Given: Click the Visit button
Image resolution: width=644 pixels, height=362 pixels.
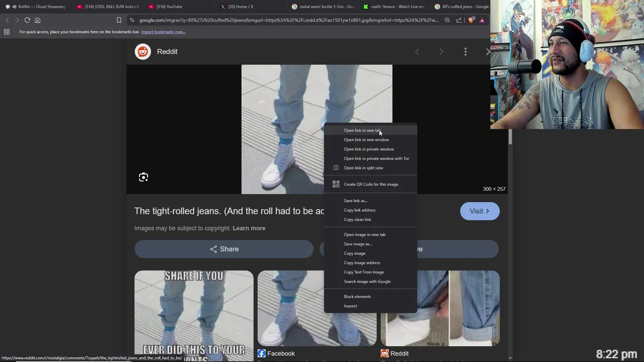Looking at the screenshot, I should [479, 211].
